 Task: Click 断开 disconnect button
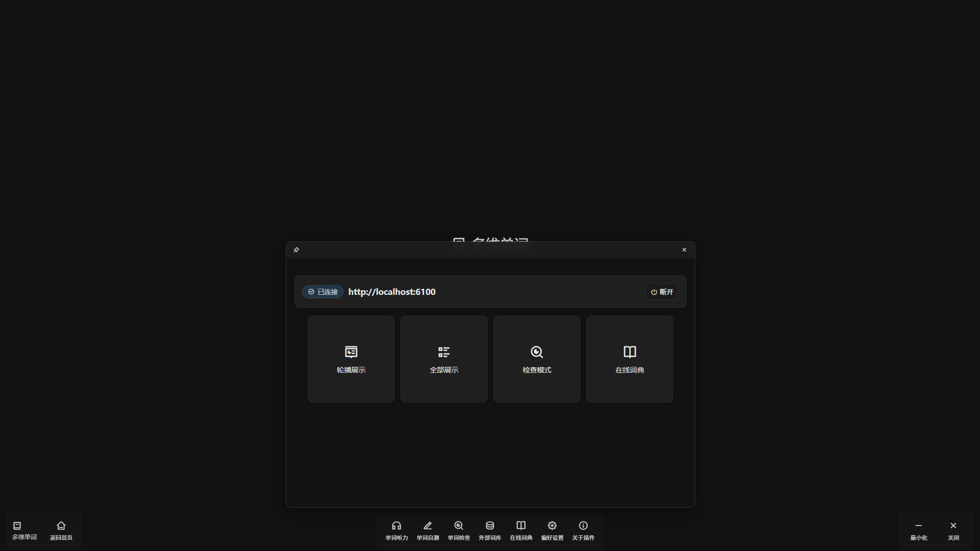pos(662,292)
